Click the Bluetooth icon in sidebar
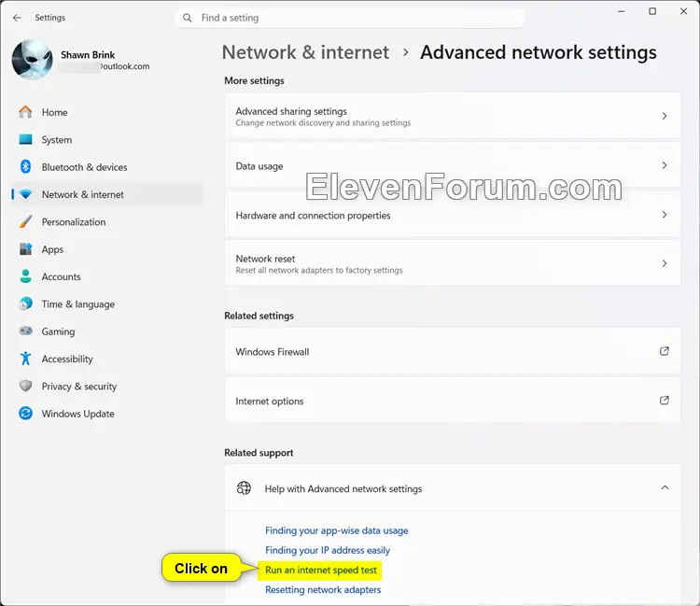Screen dimensions: 700x606 coord(25,166)
